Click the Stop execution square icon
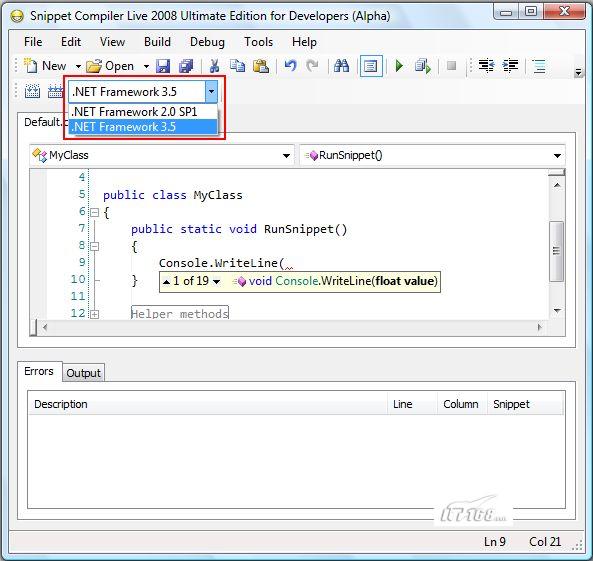This screenshot has height=561, width=593. tap(451, 66)
